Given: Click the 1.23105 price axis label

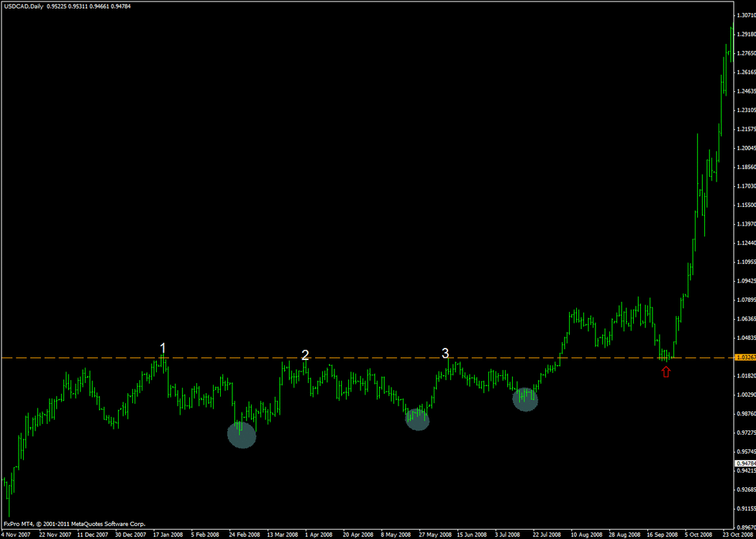Looking at the screenshot, I should [x=745, y=110].
